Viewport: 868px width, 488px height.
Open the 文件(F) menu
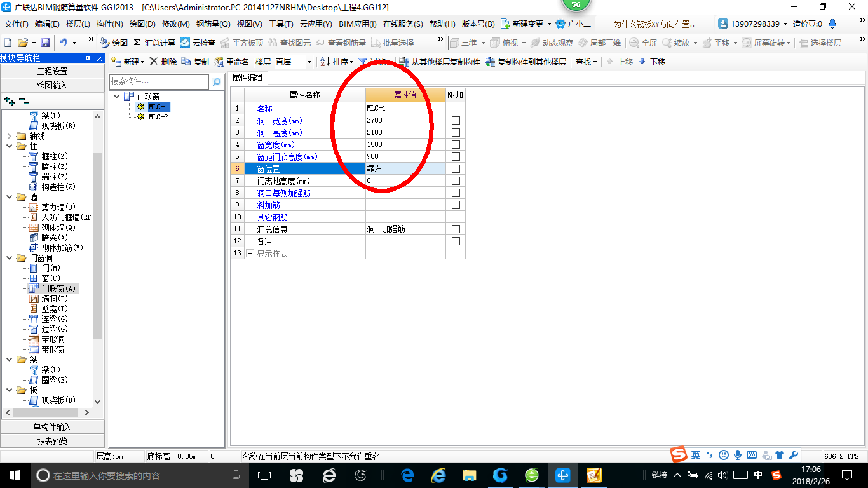(17, 24)
